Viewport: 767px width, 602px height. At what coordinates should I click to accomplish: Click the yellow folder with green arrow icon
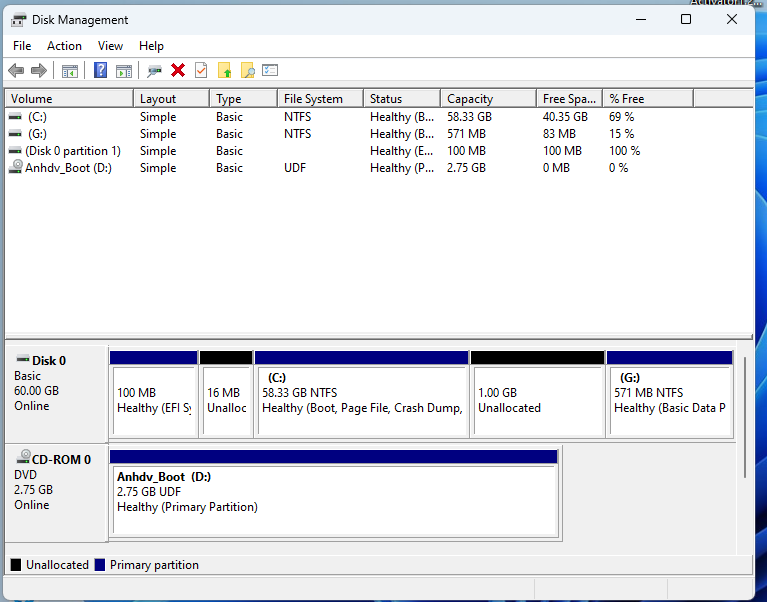(224, 70)
